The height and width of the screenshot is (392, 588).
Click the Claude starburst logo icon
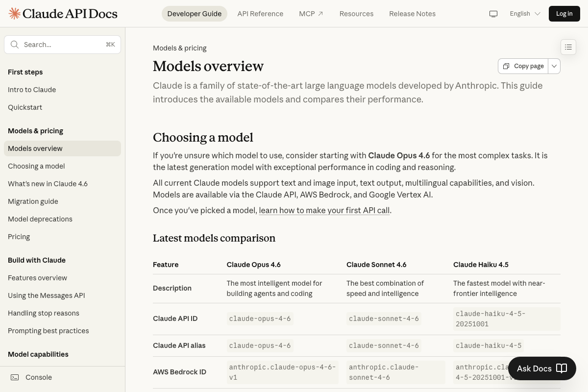click(15, 14)
